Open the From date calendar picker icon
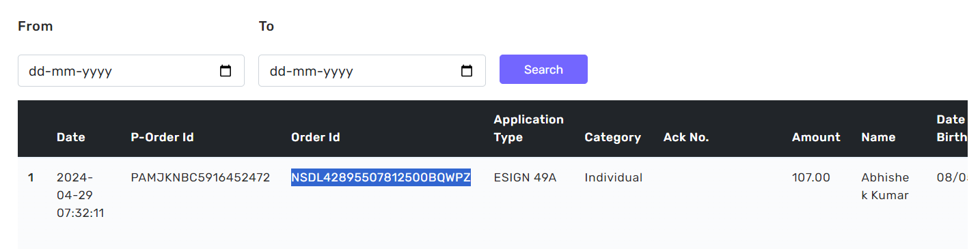Image resolution: width=980 pixels, height=249 pixels. click(x=226, y=71)
